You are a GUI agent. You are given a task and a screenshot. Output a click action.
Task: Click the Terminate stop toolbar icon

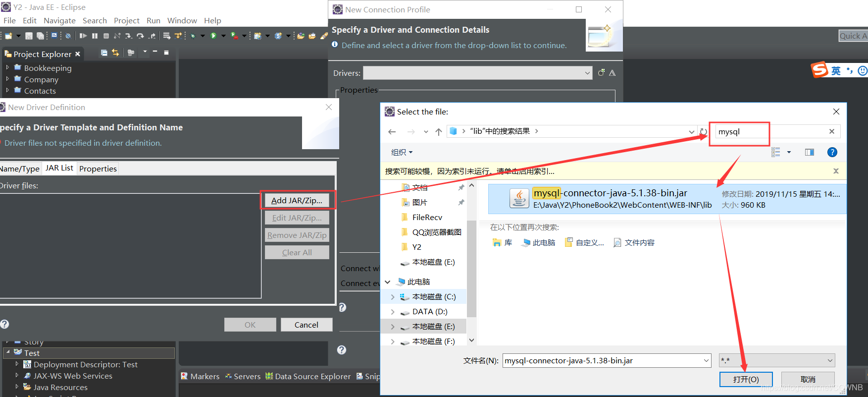[106, 36]
